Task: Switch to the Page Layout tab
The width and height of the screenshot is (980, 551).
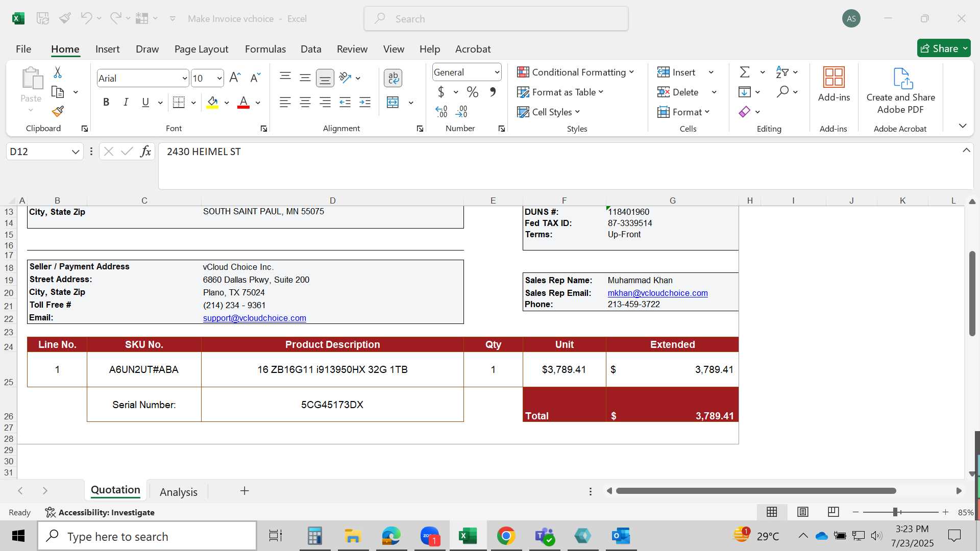Action: pyautogui.click(x=201, y=49)
